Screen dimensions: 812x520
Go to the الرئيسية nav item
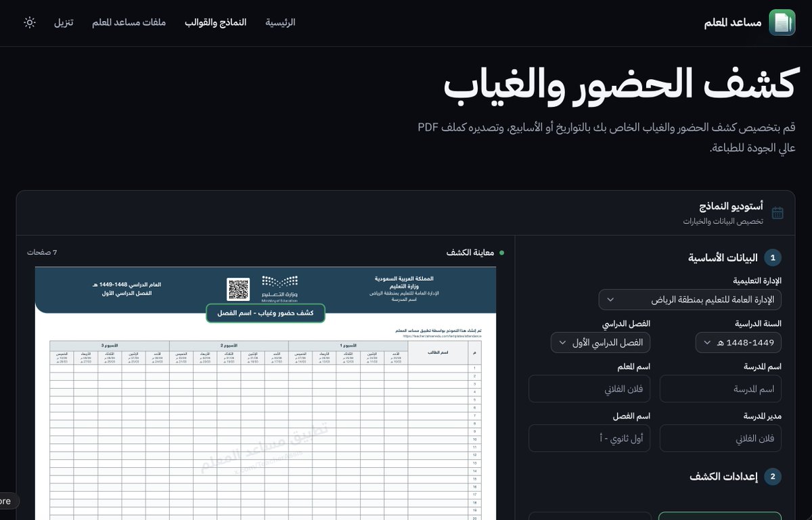[280, 22]
